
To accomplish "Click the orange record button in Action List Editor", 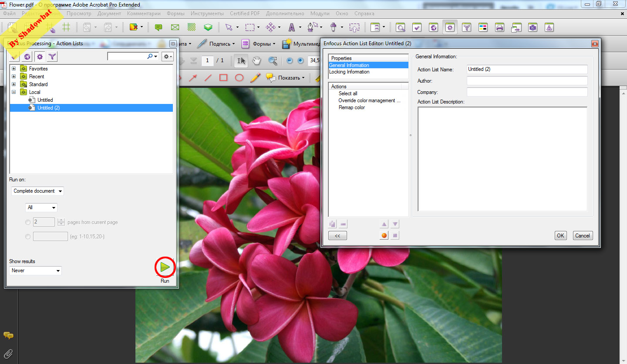I will [x=384, y=236].
